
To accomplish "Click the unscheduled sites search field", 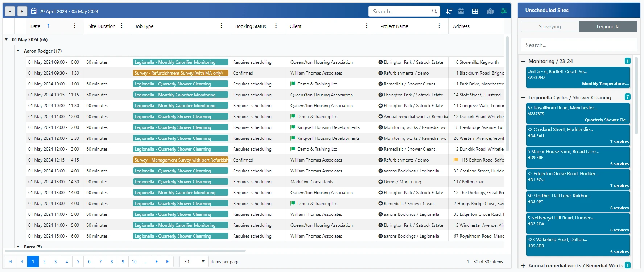I will coord(579,45).
